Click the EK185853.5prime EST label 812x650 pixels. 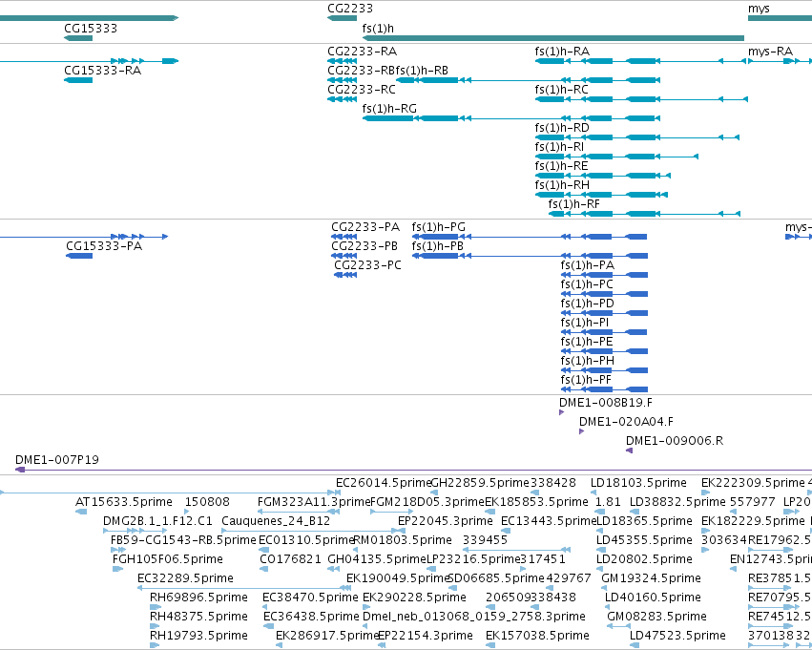pos(536,502)
